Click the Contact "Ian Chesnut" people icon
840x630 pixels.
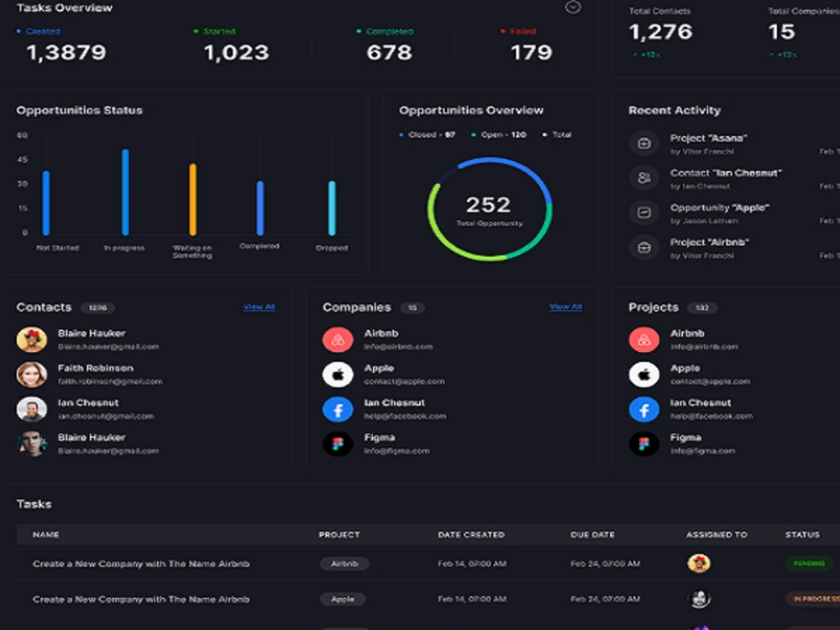point(644,178)
